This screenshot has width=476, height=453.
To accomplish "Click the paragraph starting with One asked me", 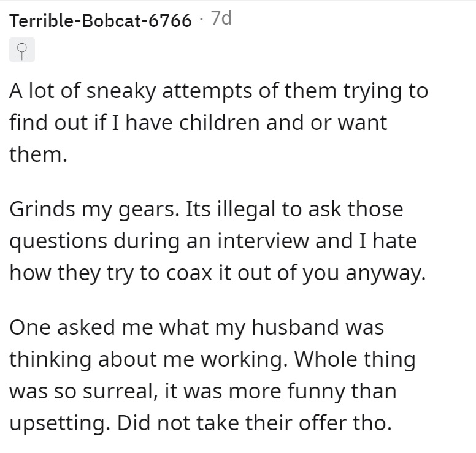I will pyautogui.click(x=212, y=375).
